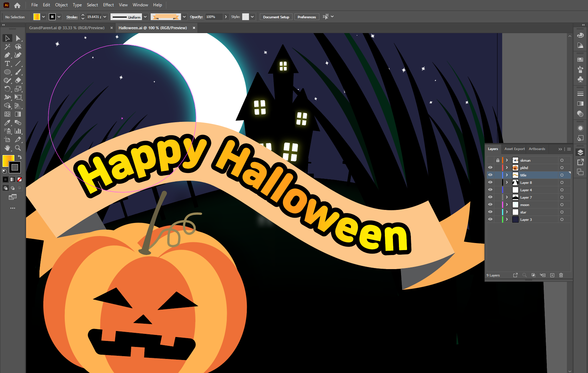588x373 pixels.
Task: Close the Halloween.ai document tab
Action: [x=194, y=28]
